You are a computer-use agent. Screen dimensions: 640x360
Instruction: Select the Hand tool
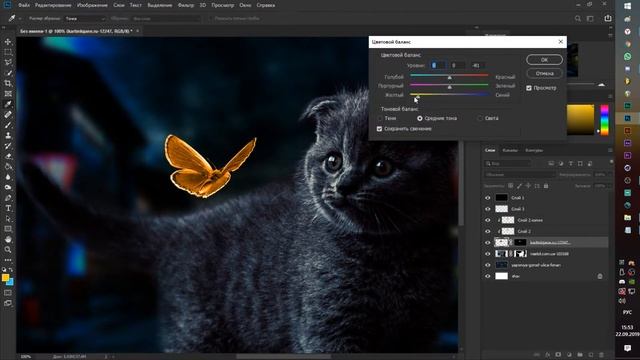pyautogui.click(x=8, y=240)
